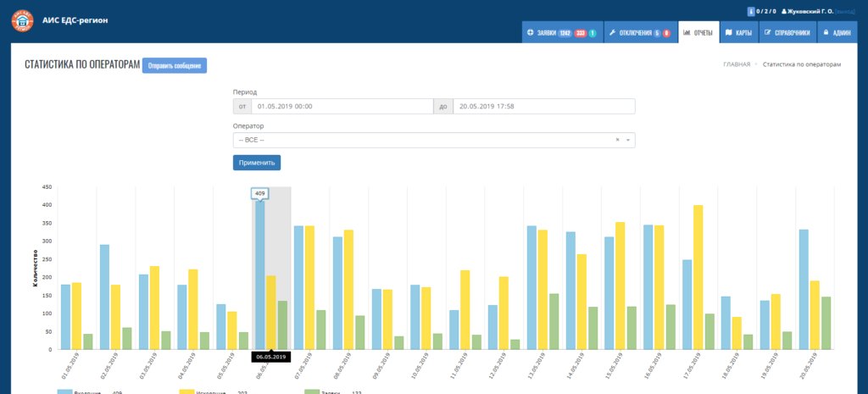Follow the ГЛАВНАЯ breadcrumb link
This screenshot has height=394, width=868.
click(x=737, y=64)
